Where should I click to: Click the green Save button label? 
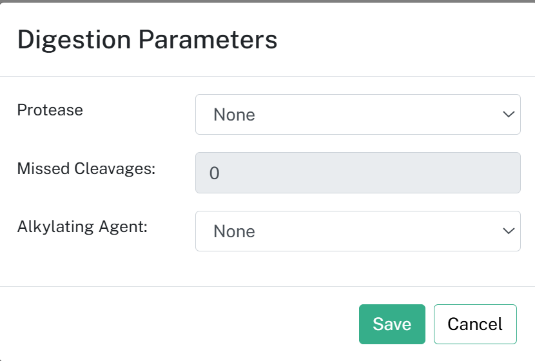[x=392, y=324]
